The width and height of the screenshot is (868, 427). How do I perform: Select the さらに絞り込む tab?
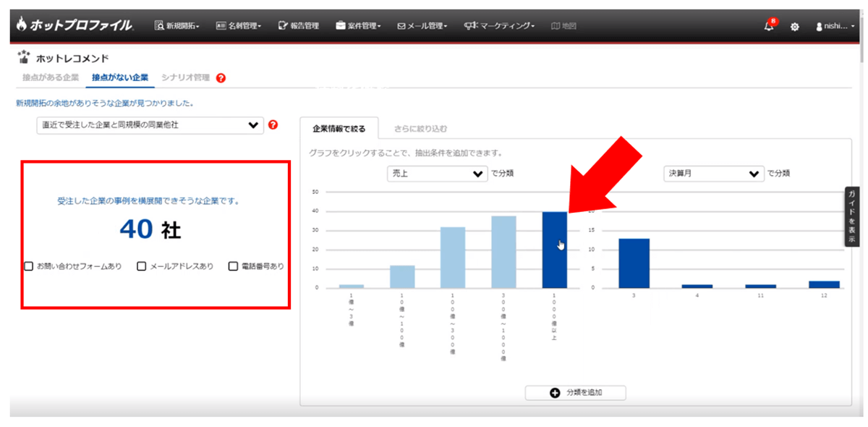pyautogui.click(x=420, y=129)
